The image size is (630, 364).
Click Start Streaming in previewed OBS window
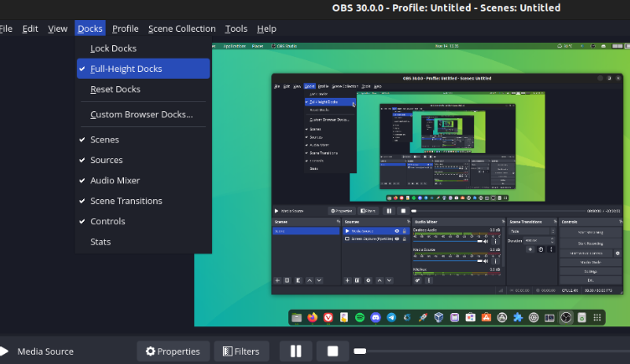pyautogui.click(x=591, y=233)
